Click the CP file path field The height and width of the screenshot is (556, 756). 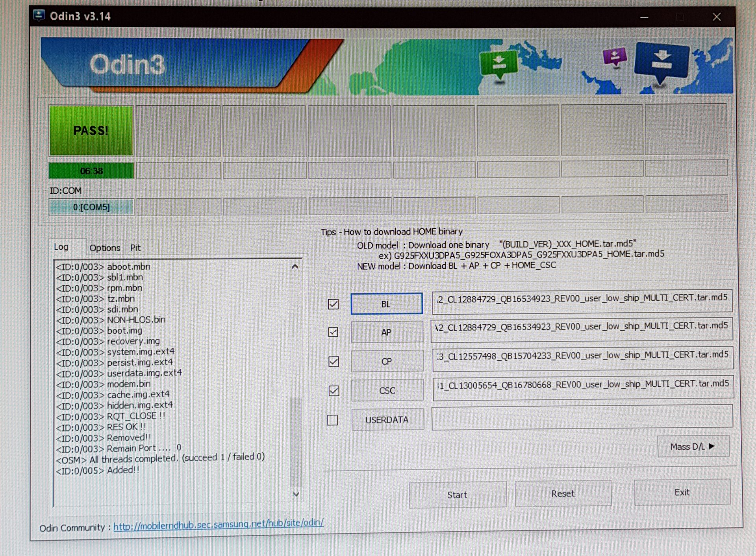tap(583, 359)
